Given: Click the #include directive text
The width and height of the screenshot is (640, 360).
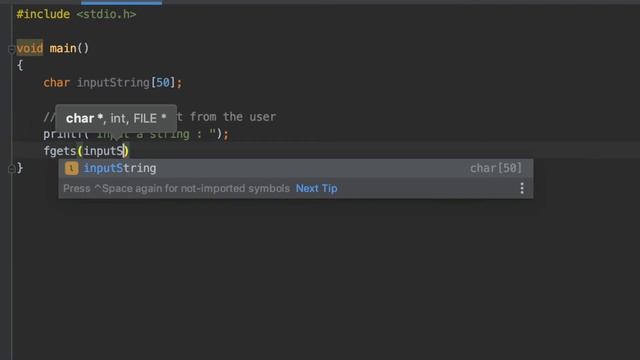Looking at the screenshot, I should [x=43, y=14].
